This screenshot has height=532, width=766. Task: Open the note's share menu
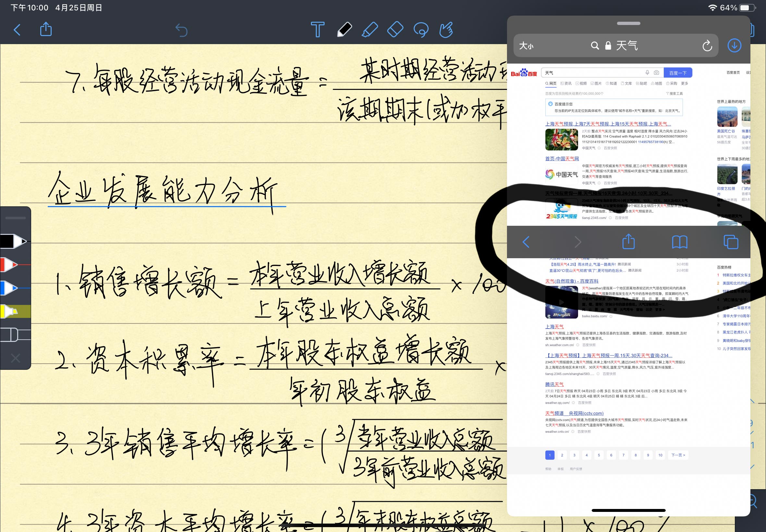46,29
